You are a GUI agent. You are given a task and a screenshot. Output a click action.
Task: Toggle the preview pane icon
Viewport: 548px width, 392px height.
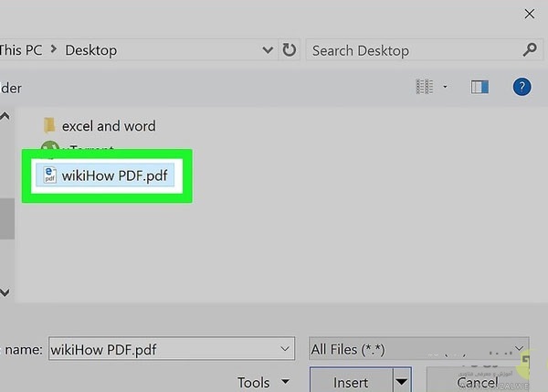(x=479, y=87)
